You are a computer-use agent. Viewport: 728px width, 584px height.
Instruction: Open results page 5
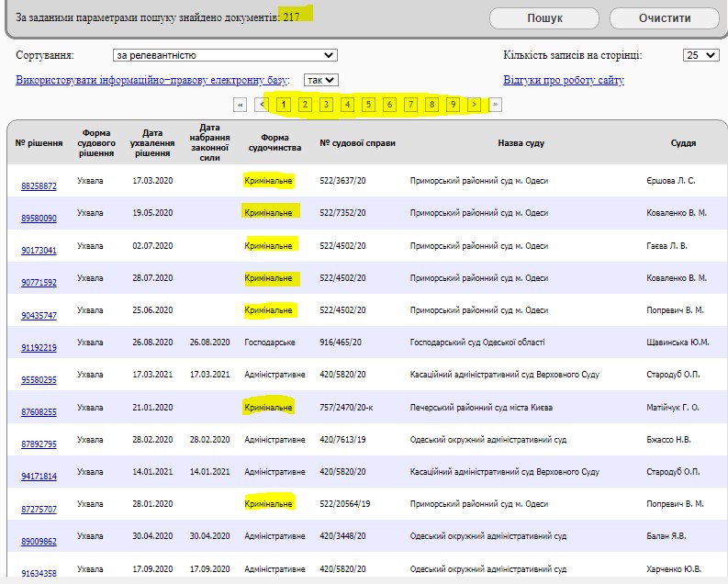pyautogui.click(x=368, y=105)
